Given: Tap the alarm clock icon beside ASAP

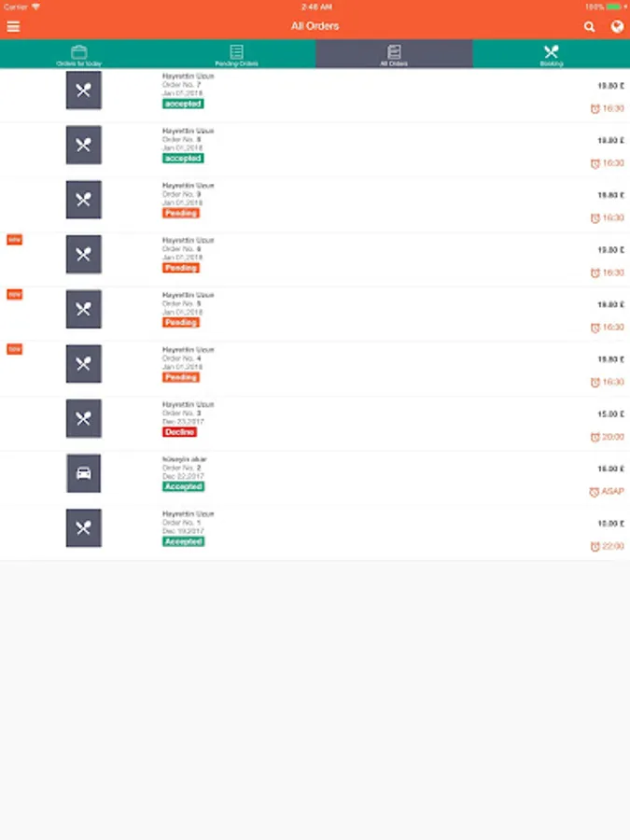Looking at the screenshot, I should (x=595, y=492).
